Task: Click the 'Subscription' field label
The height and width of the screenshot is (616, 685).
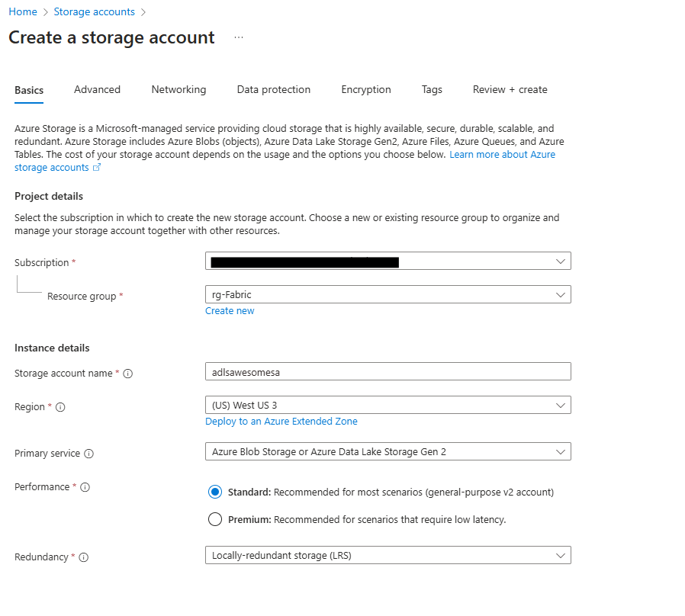Action: click(x=41, y=263)
